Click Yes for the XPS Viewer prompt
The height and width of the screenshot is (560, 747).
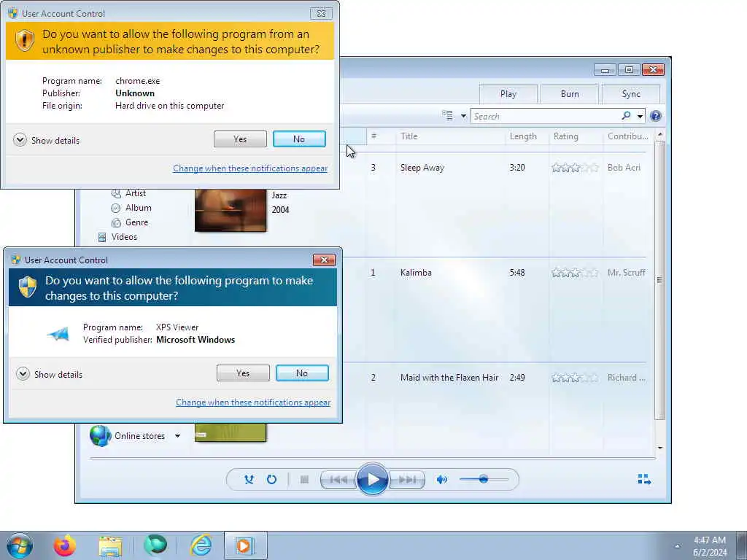tap(243, 373)
